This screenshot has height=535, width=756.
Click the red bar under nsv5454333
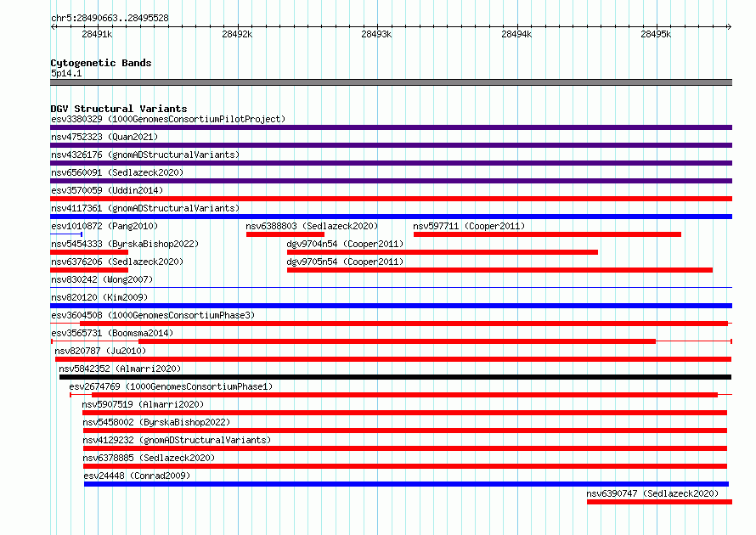pyautogui.click(x=89, y=252)
